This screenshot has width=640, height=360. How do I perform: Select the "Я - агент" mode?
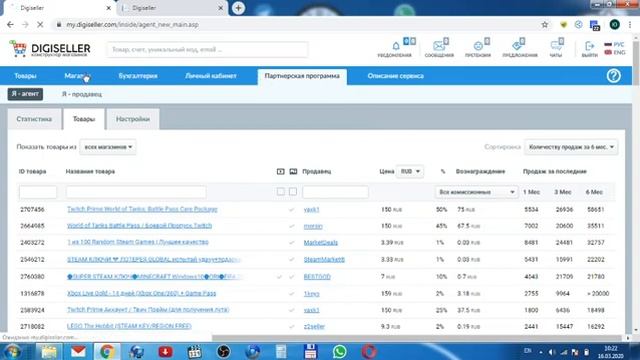(x=25, y=94)
